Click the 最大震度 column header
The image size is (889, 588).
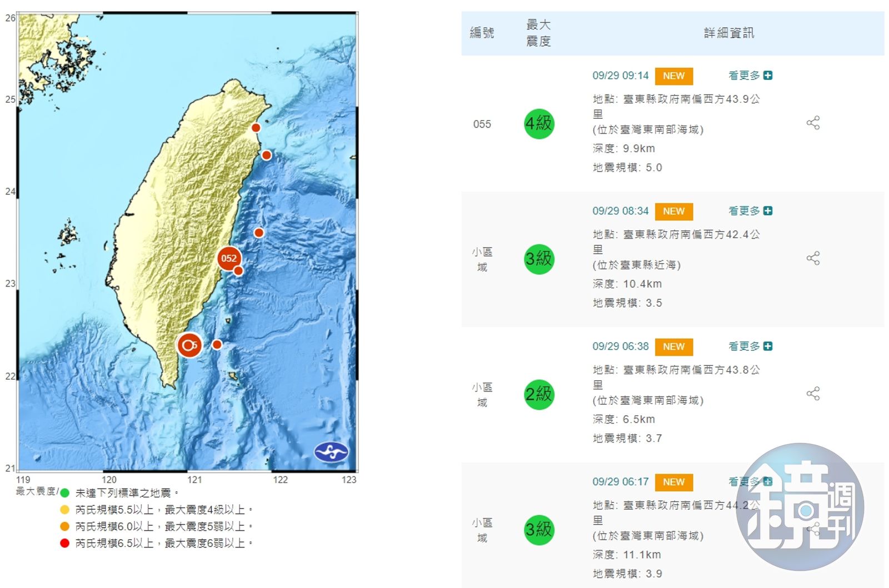point(538,33)
